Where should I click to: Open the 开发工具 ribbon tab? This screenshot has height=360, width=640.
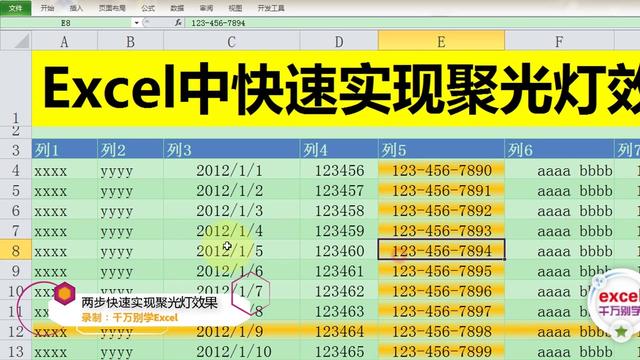pyautogui.click(x=271, y=8)
